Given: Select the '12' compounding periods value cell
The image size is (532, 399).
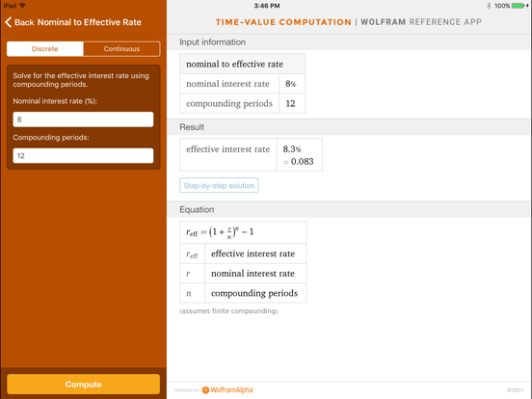Looking at the screenshot, I should point(292,103).
